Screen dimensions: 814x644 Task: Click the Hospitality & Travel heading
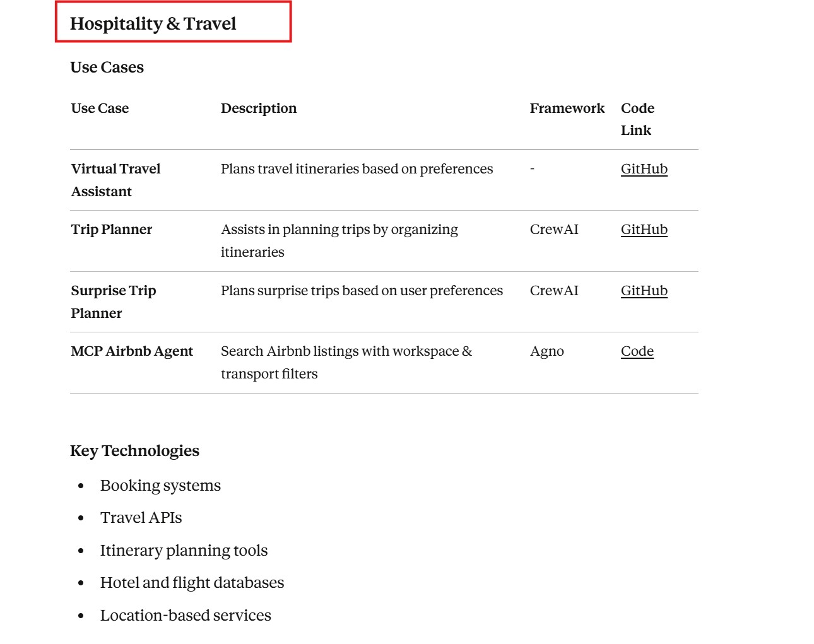pyautogui.click(x=153, y=24)
